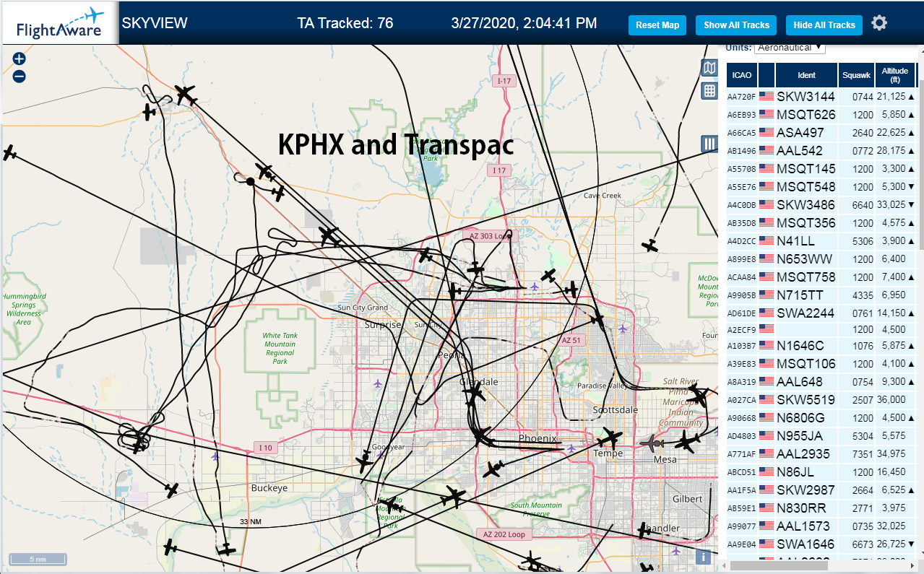This screenshot has height=574, width=924.
Task: Reset the map view
Action: point(657,25)
